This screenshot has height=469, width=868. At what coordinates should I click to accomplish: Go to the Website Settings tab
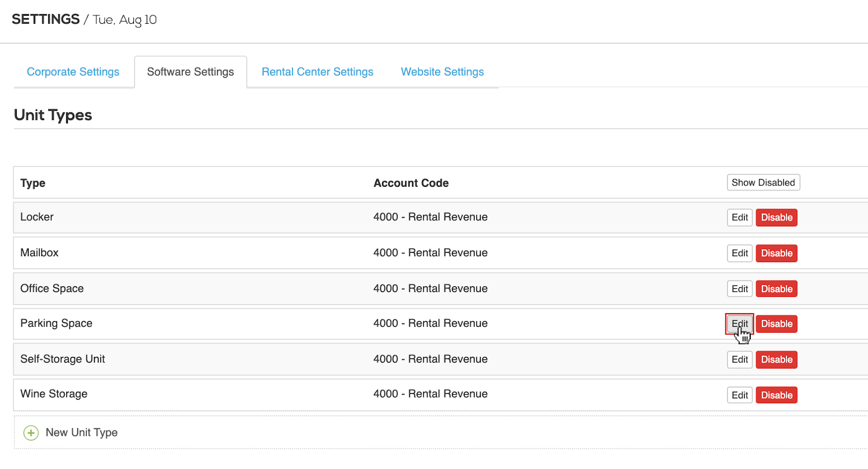(x=442, y=72)
